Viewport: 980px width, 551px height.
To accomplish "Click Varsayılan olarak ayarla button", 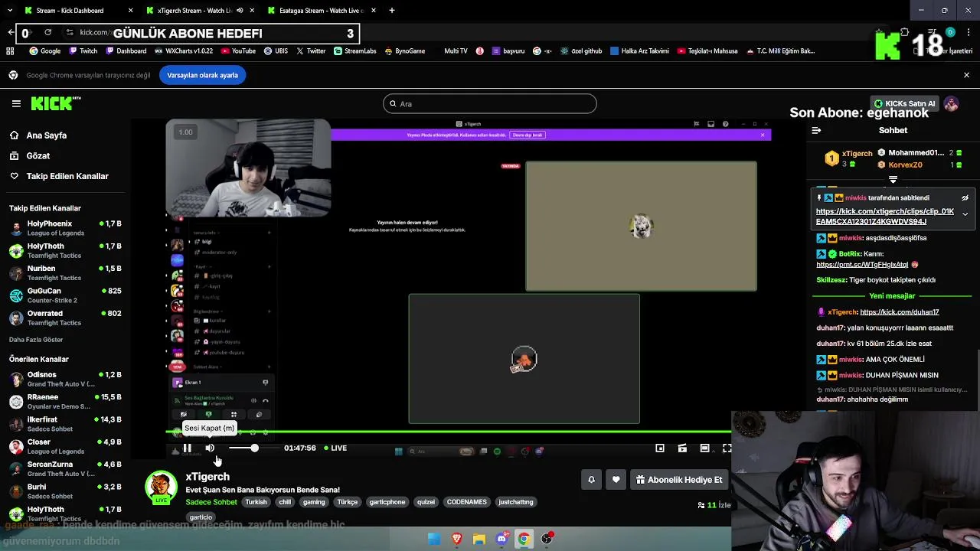I will [203, 75].
